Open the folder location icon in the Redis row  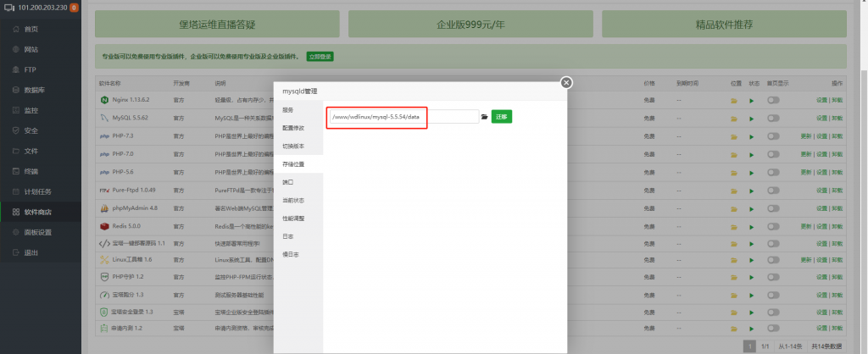(x=734, y=226)
